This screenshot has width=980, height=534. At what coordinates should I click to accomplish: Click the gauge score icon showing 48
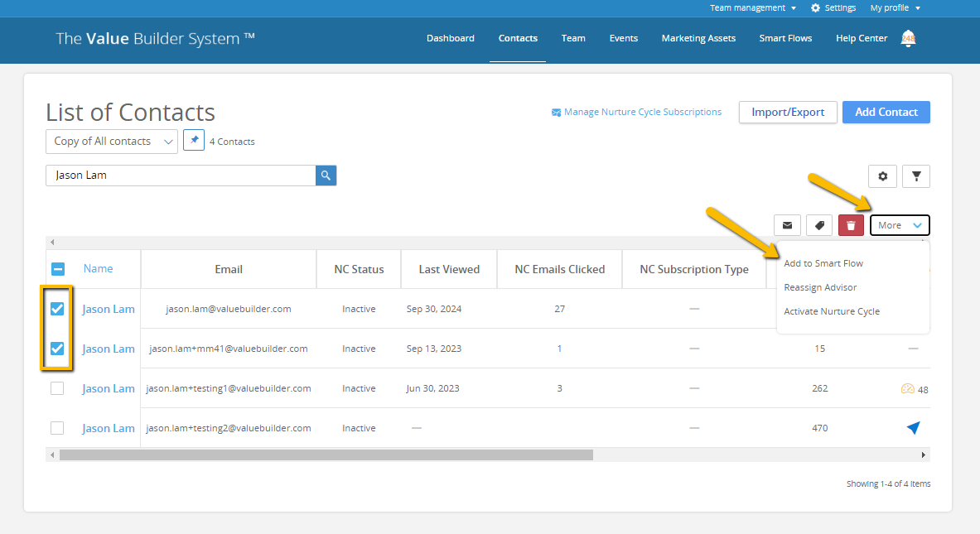click(x=909, y=387)
